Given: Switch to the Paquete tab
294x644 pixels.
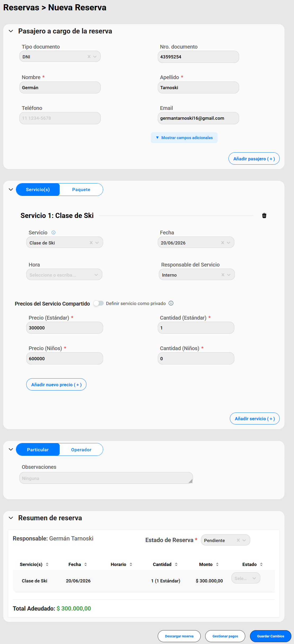Looking at the screenshot, I should click(x=81, y=190).
